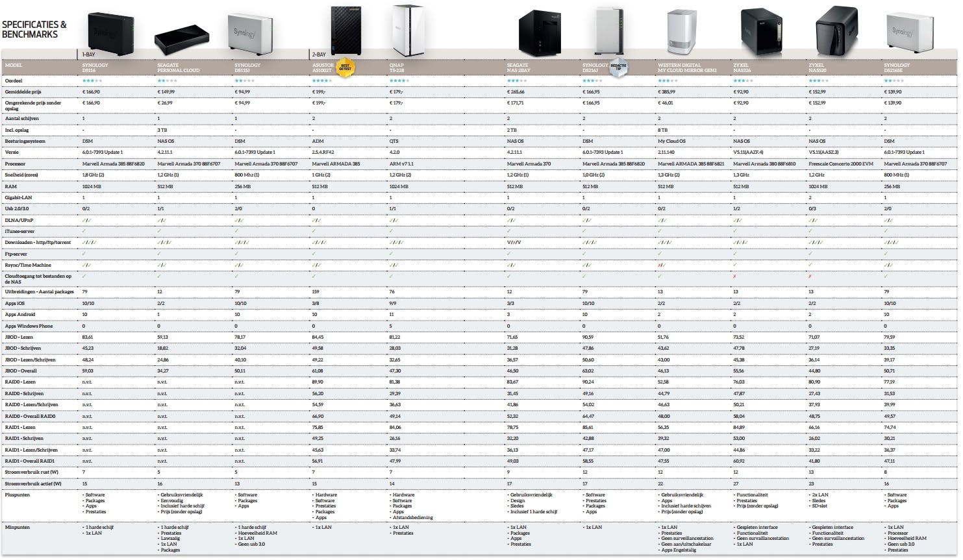The image size is (963, 560).
Task: Click the '€ 385,99' price cell
Action: click(x=667, y=92)
